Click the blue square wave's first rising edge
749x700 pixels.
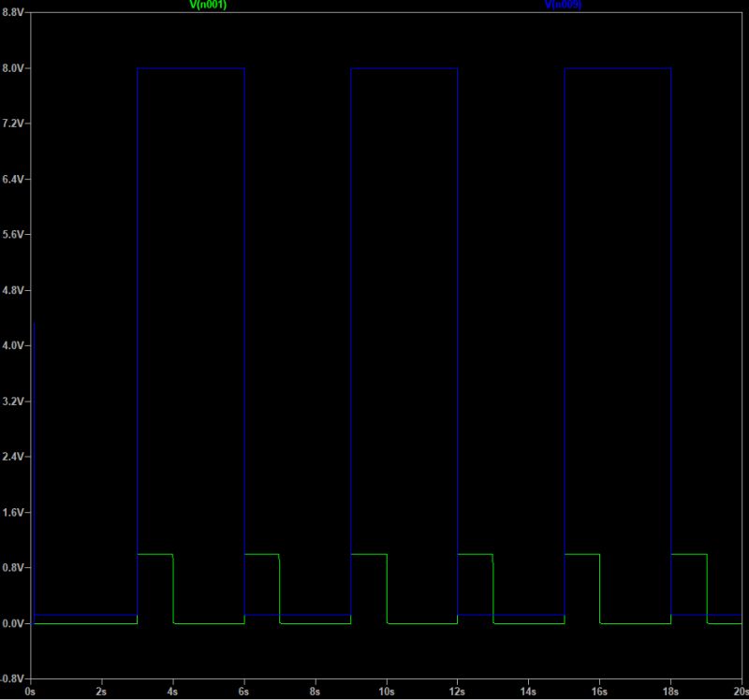pyautogui.click(x=139, y=328)
